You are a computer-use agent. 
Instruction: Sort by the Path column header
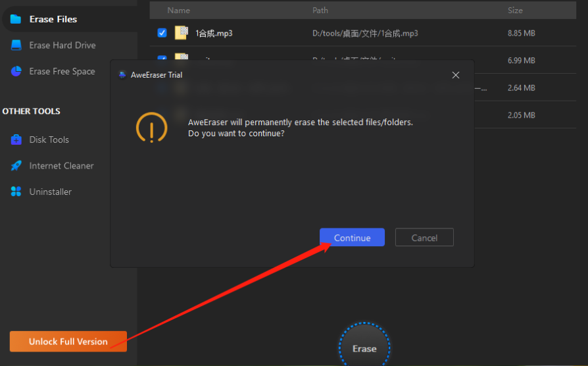tap(320, 10)
